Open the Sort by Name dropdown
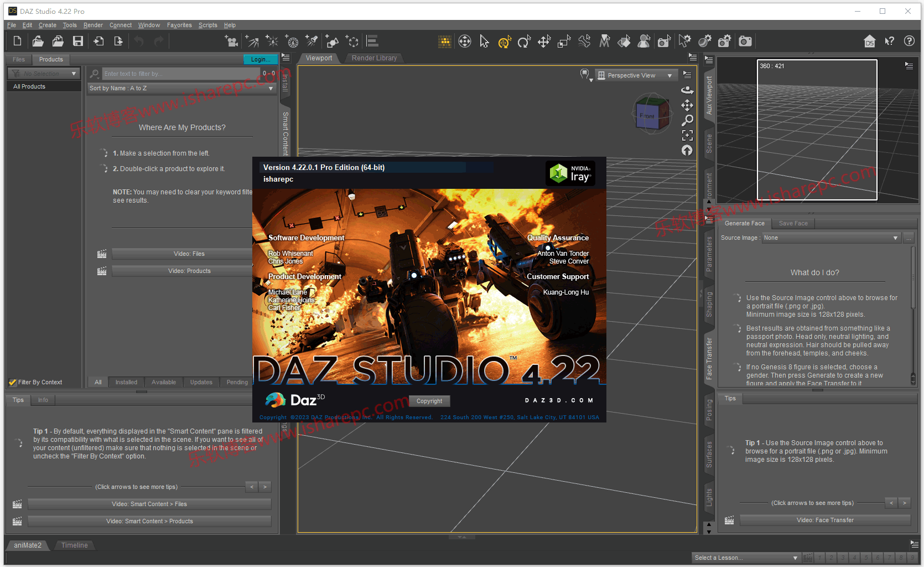The image size is (924, 567). click(x=181, y=88)
